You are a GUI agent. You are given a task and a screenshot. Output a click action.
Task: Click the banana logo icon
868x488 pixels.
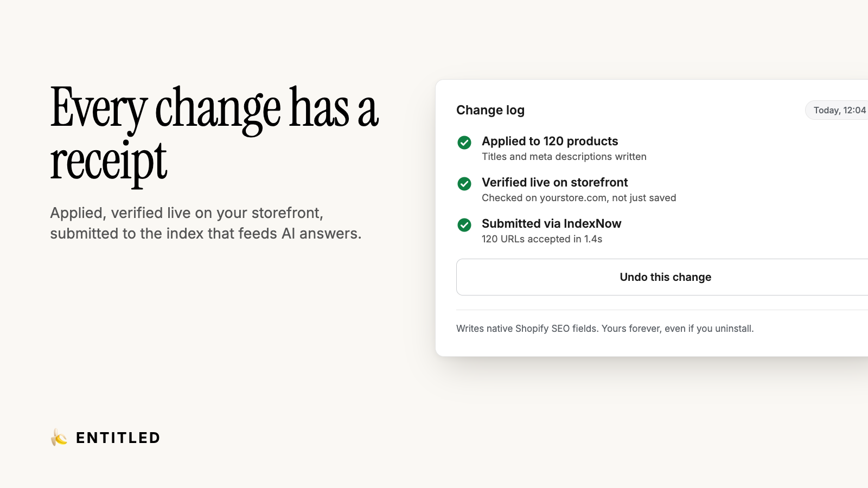pyautogui.click(x=59, y=437)
